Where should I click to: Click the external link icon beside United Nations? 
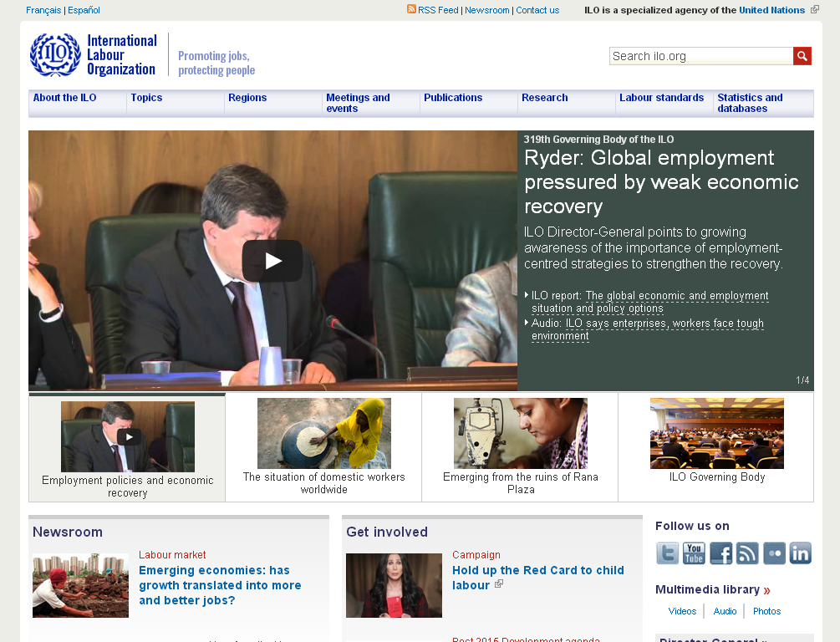pyautogui.click(x=815, y=10)
